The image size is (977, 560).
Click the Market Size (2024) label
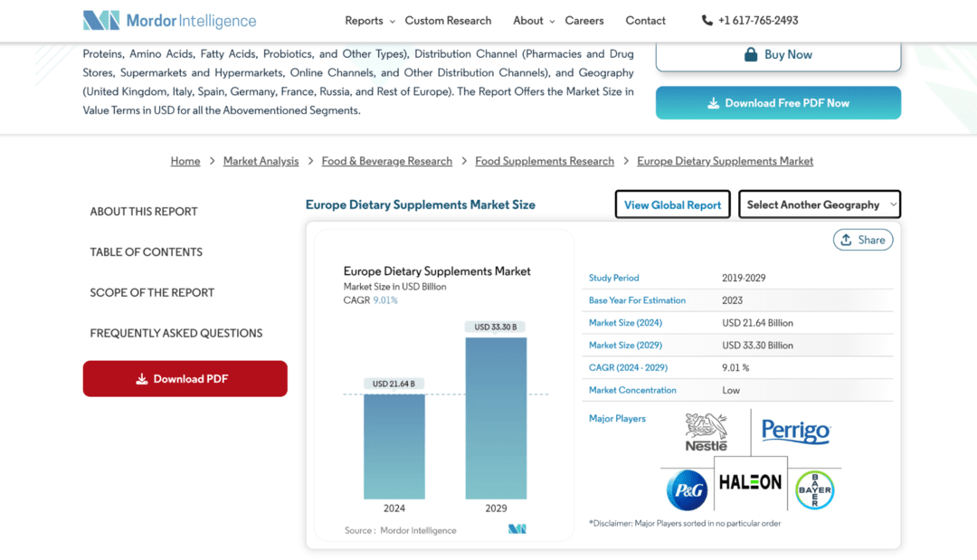tap(626, 323)
